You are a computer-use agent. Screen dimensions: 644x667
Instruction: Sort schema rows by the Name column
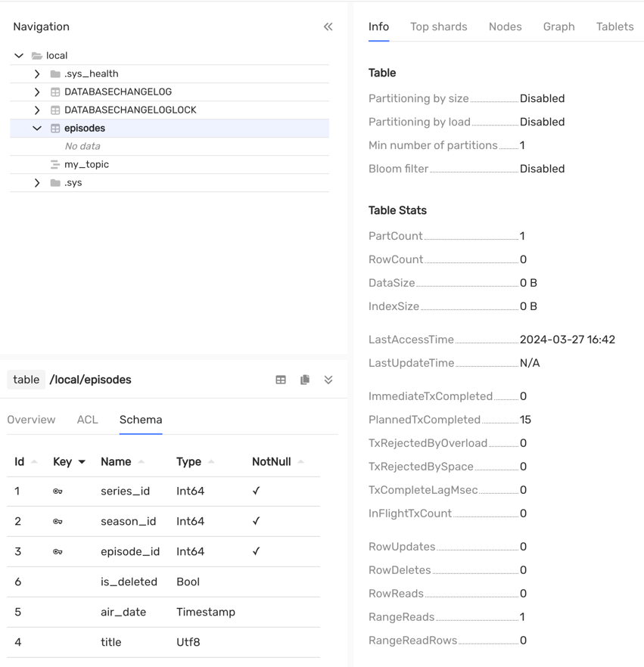(115, 461)
